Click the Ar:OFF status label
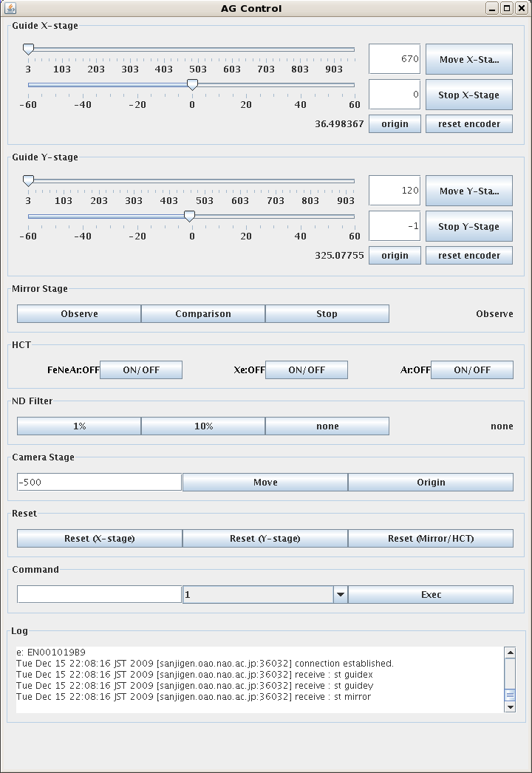 (415, 370)
